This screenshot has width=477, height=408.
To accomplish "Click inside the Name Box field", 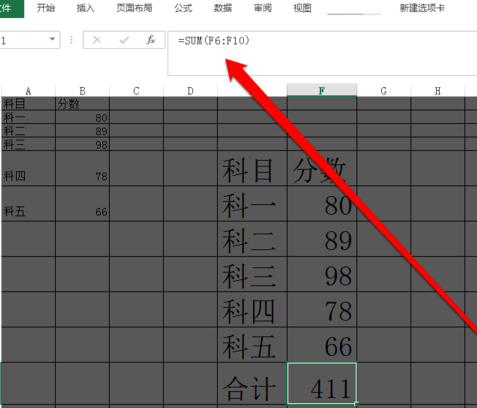I will point(23,40).
